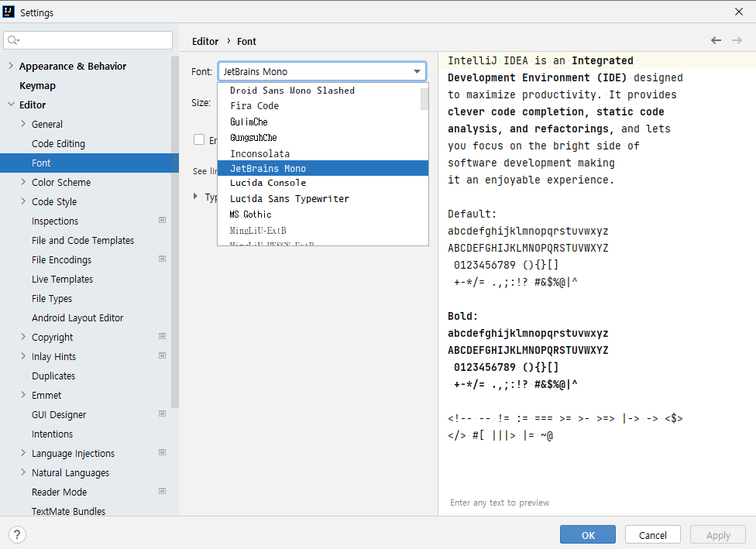Click project-level icon beside Reader Mode
The width and height of the screenshot is (756, 549).
[x=163, y=491]
